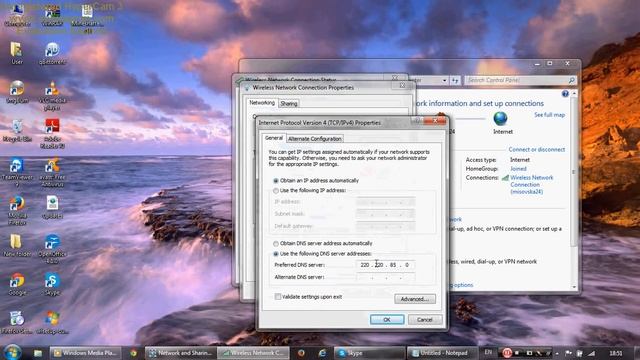The image size is (640, 360).
Task: Open help question mark in Control Panel
Action: (565, 94)
